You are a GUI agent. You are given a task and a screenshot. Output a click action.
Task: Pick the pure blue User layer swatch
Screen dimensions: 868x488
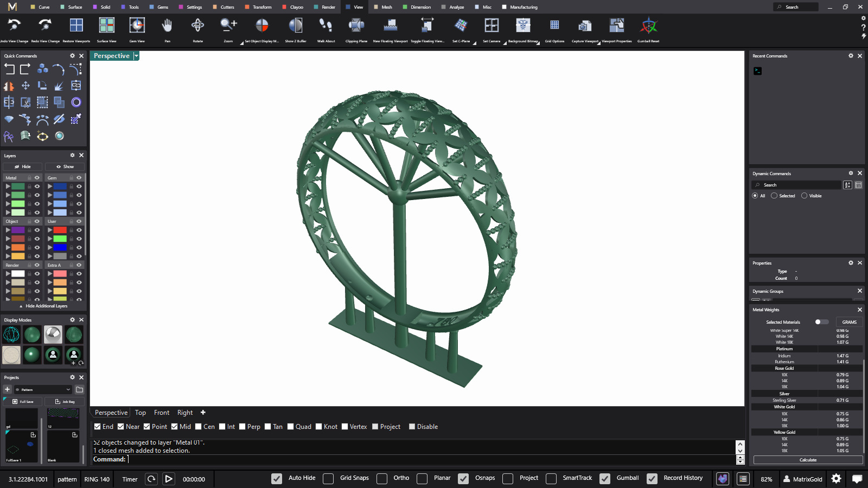[x=60, y=247]
